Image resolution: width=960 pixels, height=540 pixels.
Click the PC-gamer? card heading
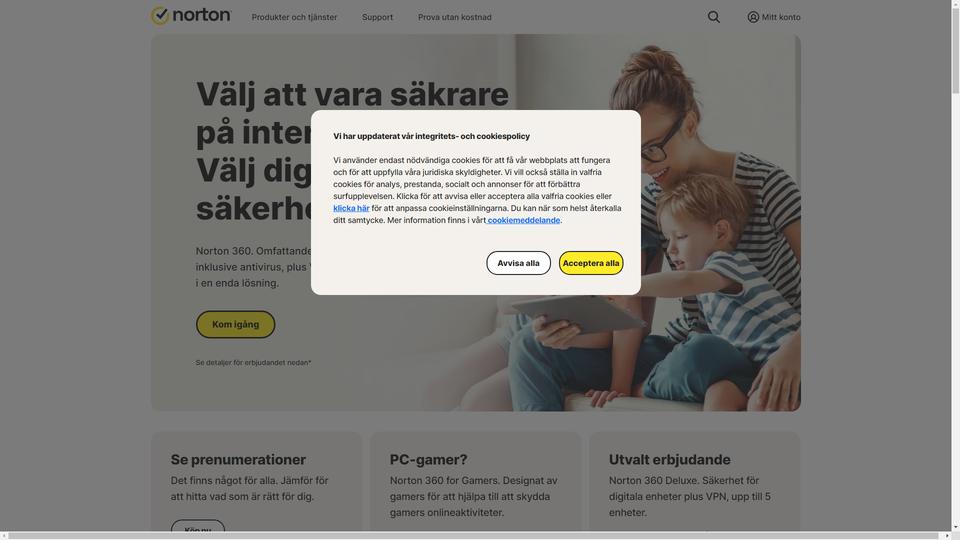[x=429, y=460]
